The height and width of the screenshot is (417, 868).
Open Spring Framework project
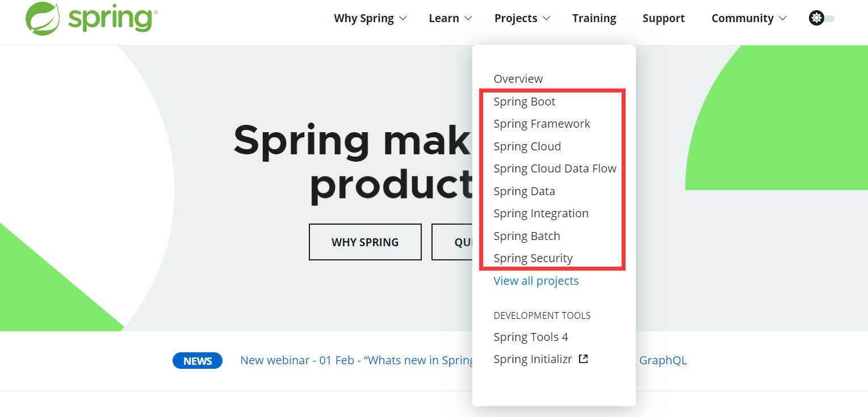tap(542, 124)
